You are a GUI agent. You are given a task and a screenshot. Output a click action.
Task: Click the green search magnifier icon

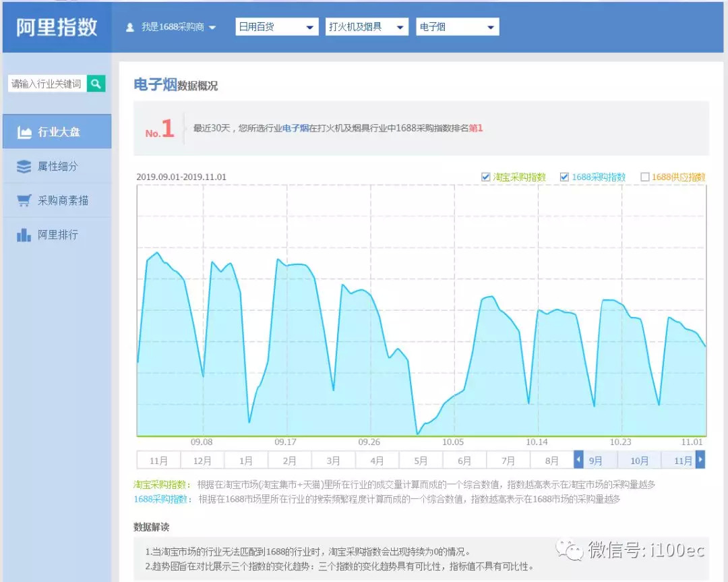(96, 84)
